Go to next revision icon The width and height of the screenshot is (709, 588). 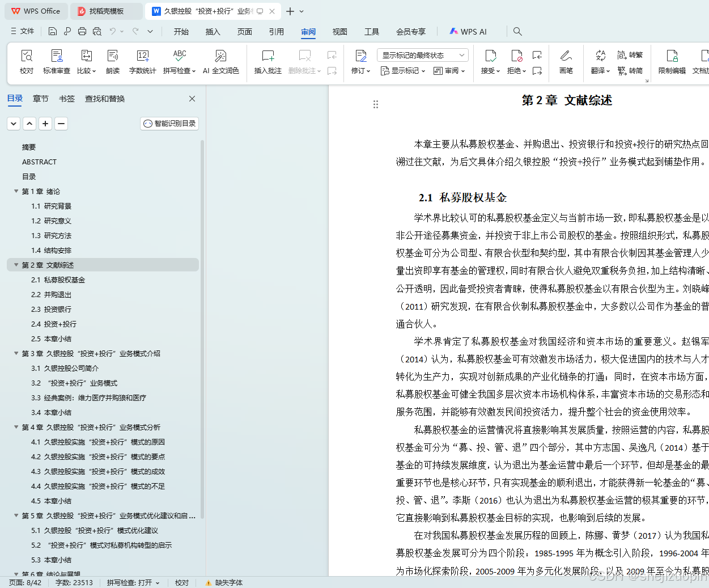coord(537,71)
